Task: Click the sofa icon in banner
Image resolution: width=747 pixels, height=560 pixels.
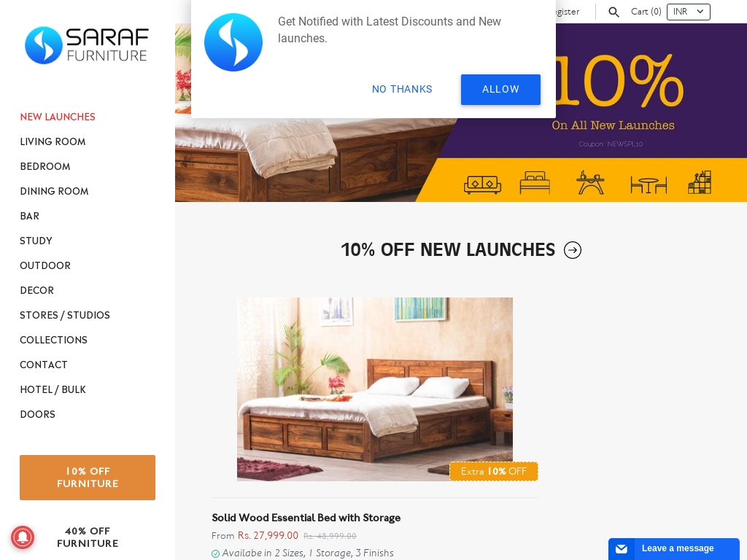Action: (483, 184)
